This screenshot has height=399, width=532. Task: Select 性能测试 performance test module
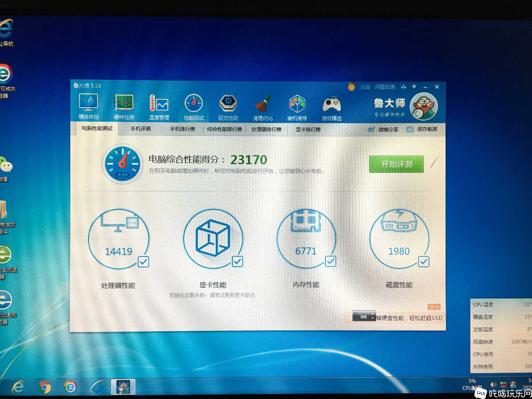194,107
